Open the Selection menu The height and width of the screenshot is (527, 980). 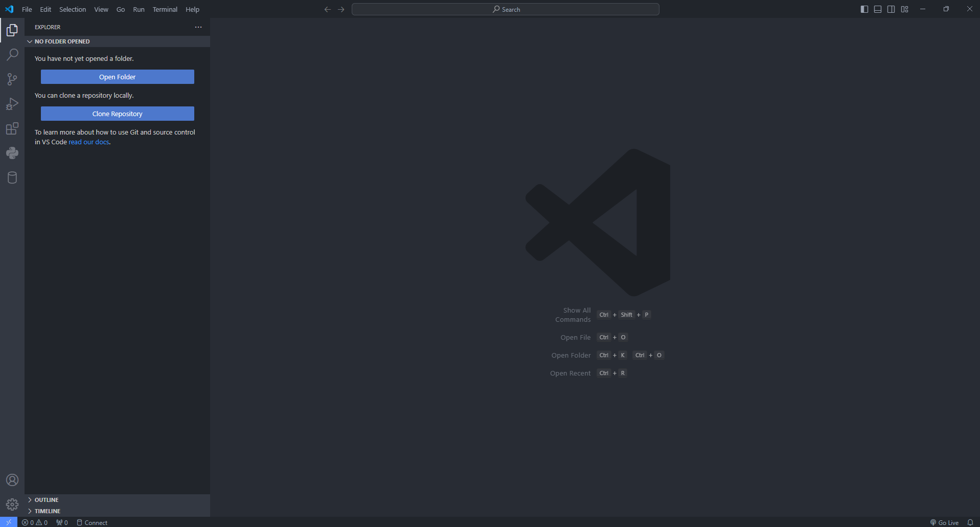pyautogui.click(x=73, y=9)
